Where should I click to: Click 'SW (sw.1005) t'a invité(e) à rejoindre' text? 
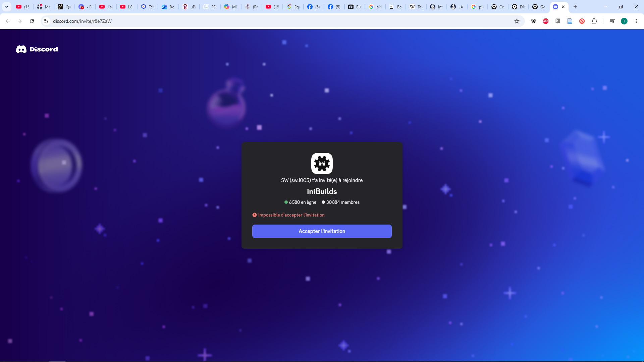click(x=322, y=180)
